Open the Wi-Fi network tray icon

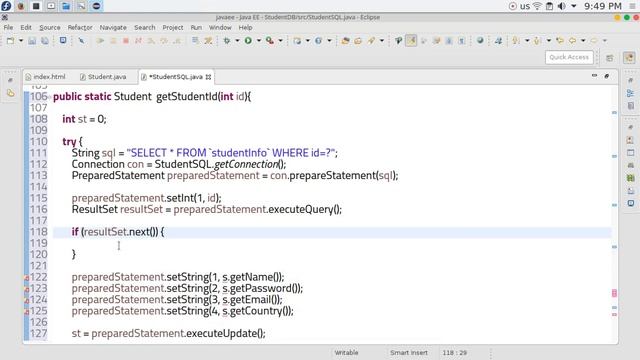tap(537, 6)
